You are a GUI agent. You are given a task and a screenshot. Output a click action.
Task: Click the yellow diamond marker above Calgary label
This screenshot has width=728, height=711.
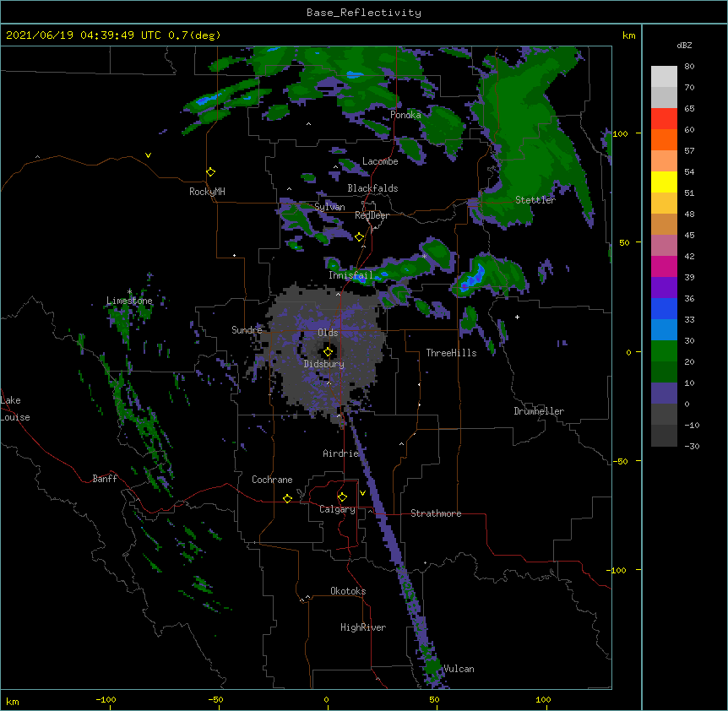[342, 497]
